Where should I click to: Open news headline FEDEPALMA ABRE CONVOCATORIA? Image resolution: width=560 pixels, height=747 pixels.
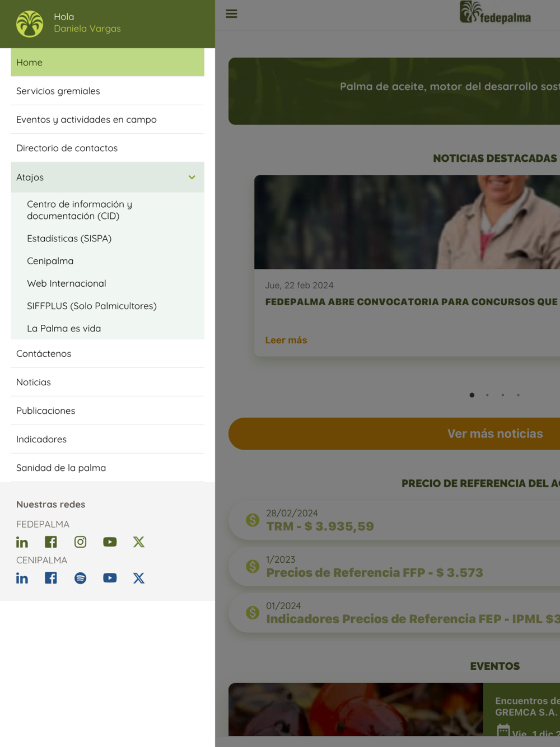[412, 302]
